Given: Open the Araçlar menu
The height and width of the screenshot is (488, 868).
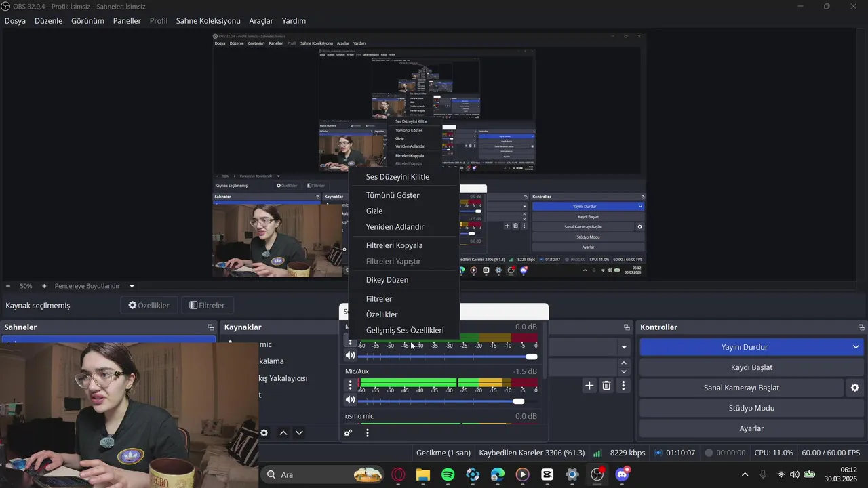Looking at the screenshot, I should [x=261, y=21].
